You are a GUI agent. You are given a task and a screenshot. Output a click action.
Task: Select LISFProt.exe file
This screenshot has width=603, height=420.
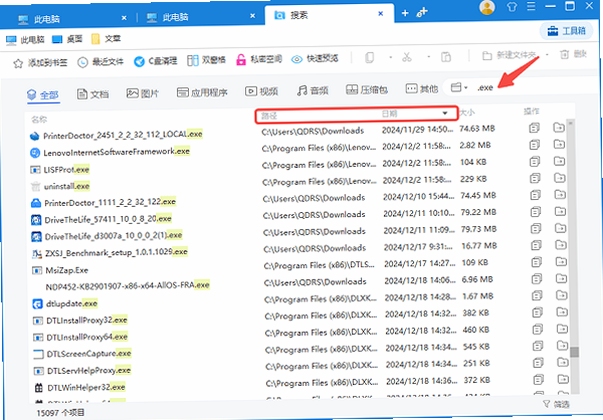click(66, 169)
